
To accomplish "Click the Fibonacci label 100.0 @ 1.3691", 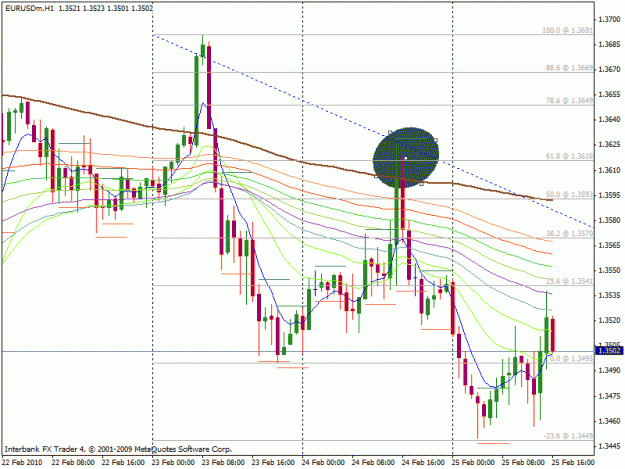I will coord(568,30).
